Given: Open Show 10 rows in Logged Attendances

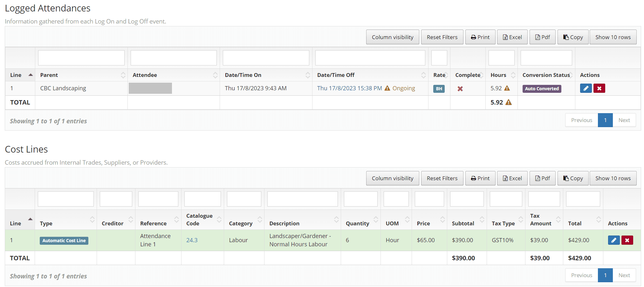Looking at the screenshot, I should (x=613, y=37).
